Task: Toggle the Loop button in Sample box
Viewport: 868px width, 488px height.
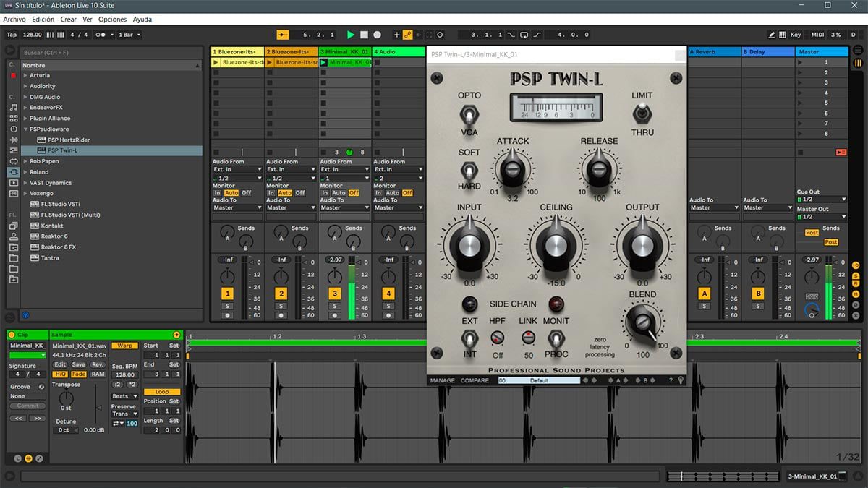Action: pyautogui.click(x=162, y=392)
